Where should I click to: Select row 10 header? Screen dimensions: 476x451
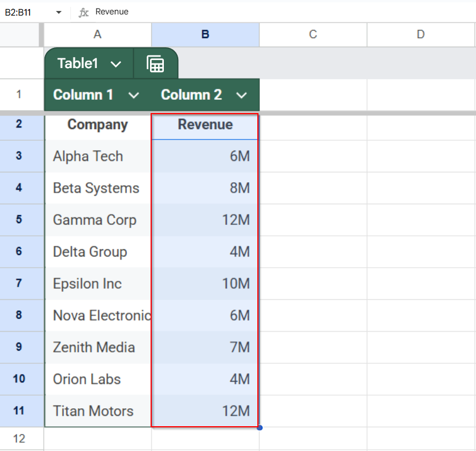tap(19, 379)
